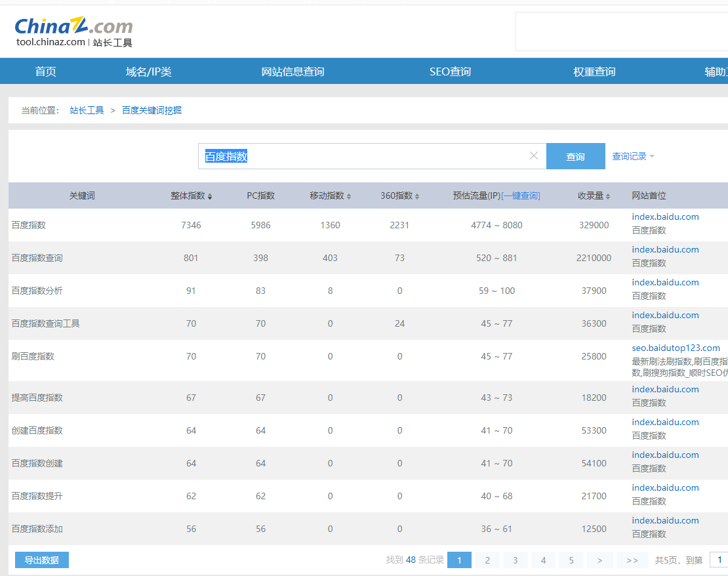Open index.baidu.com link in 百度指数分析 row
Viewport: 728px width, 576px height.
(x=665, y=283)
